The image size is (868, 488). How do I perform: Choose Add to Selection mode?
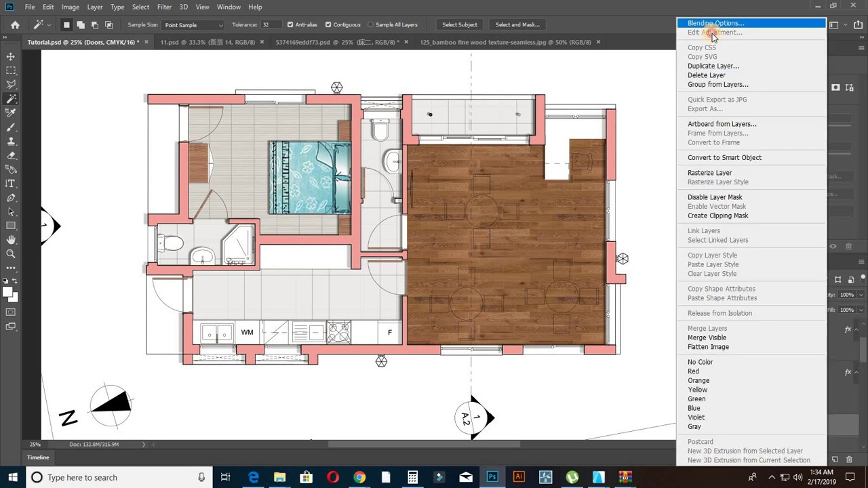click(x=81, y=25)
